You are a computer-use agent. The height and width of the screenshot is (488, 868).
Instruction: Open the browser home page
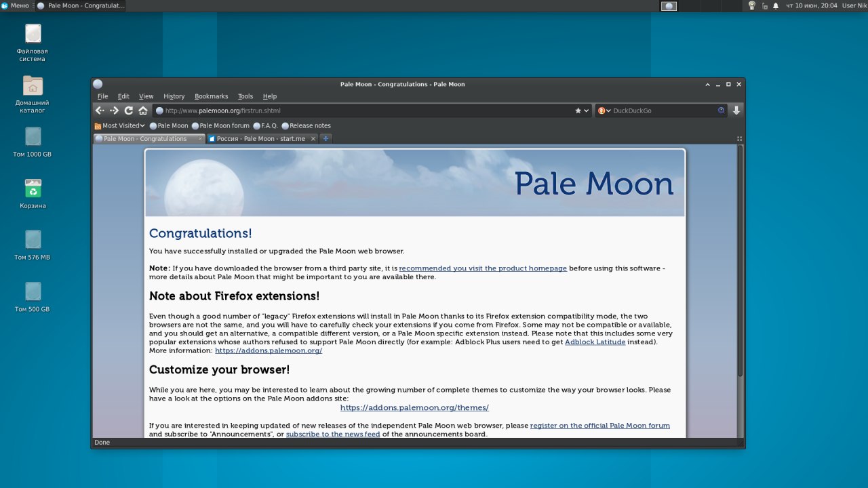[143, 110]
